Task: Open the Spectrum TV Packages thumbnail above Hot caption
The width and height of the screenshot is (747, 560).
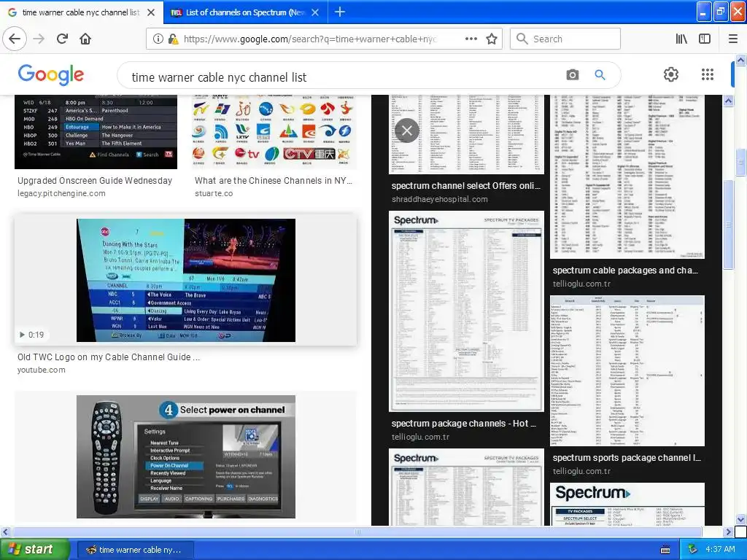Action: coord(466,311)
